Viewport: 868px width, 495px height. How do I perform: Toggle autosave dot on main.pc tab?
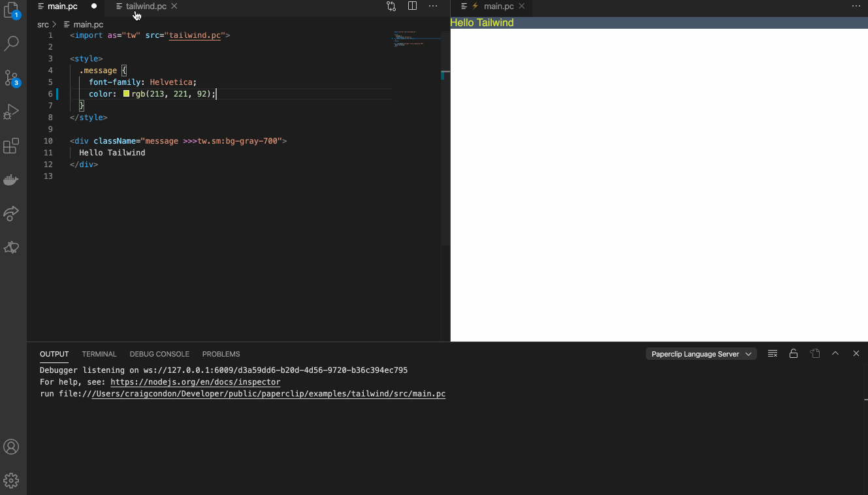tap(93, 6)
